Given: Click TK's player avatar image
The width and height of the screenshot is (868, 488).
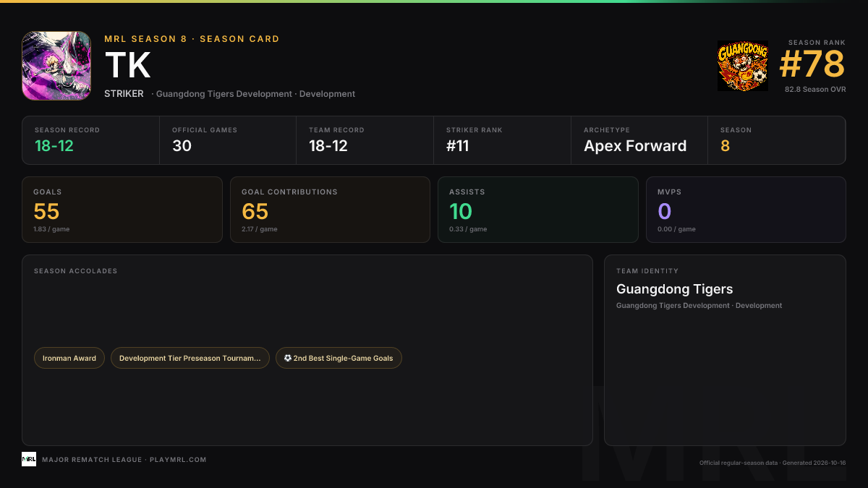Looking at the screenshot, I should click(56, 66).
